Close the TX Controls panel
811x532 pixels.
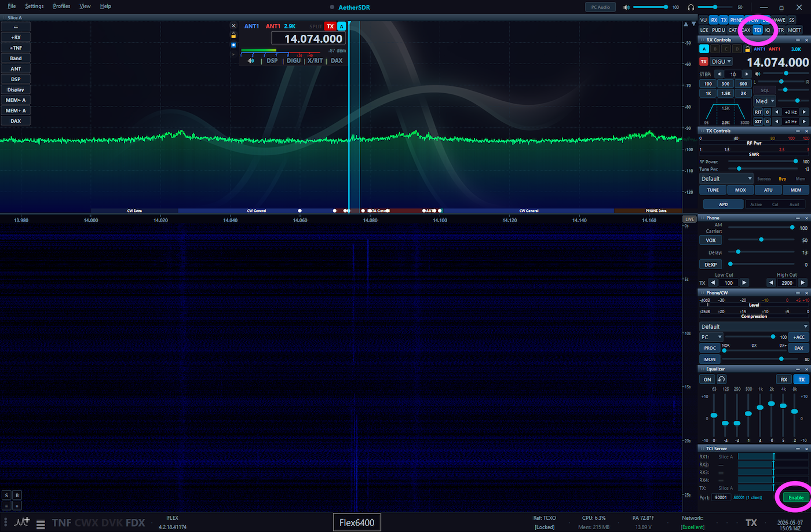point(806,131)
